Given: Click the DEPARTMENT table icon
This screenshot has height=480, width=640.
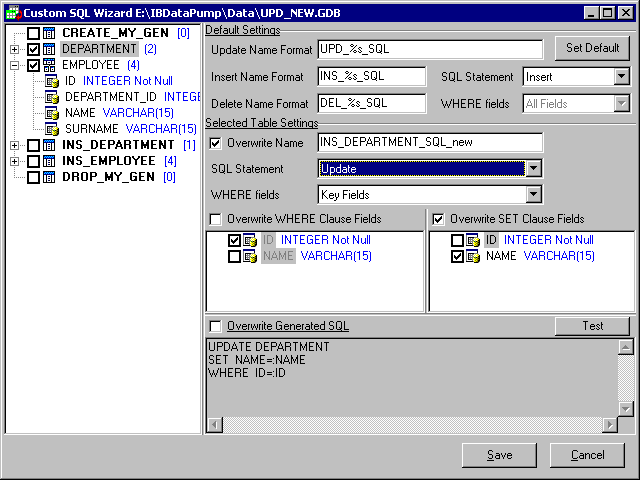Looking at the screenshot, I should tap(49, 49).
